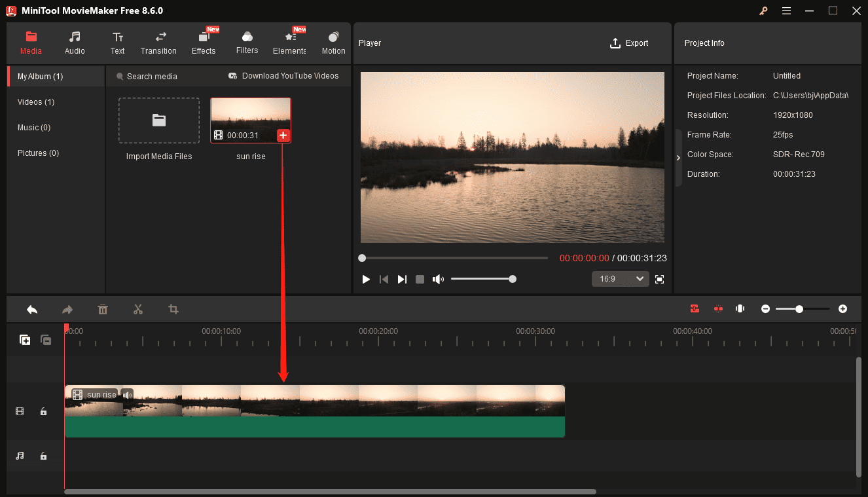Click the horizontal timeline scrollbar
Screen dimensions: 868x497
[x=331, y=491]
